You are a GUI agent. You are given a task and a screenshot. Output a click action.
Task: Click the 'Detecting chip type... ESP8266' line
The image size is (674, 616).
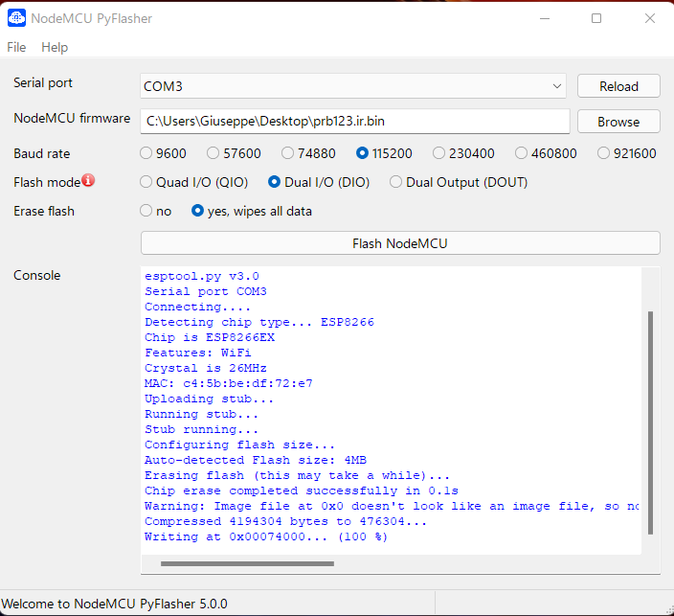coord(259,322)
